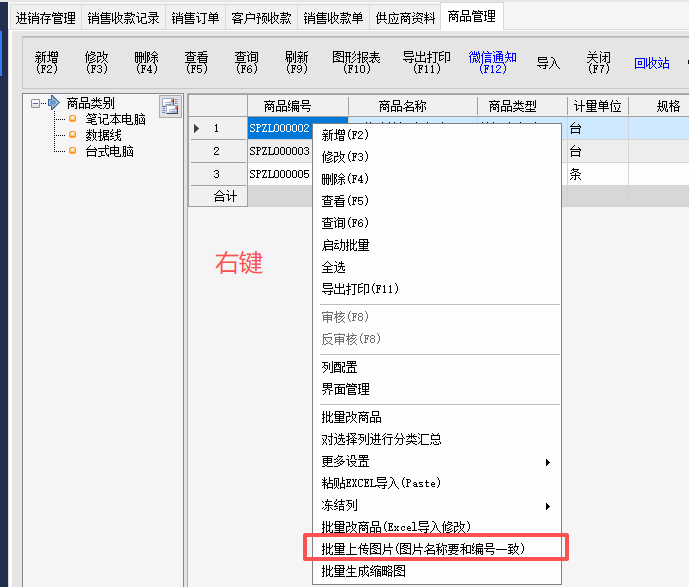Click 列配置 in the context menu
Screen dimensions: 689x587
339,367
